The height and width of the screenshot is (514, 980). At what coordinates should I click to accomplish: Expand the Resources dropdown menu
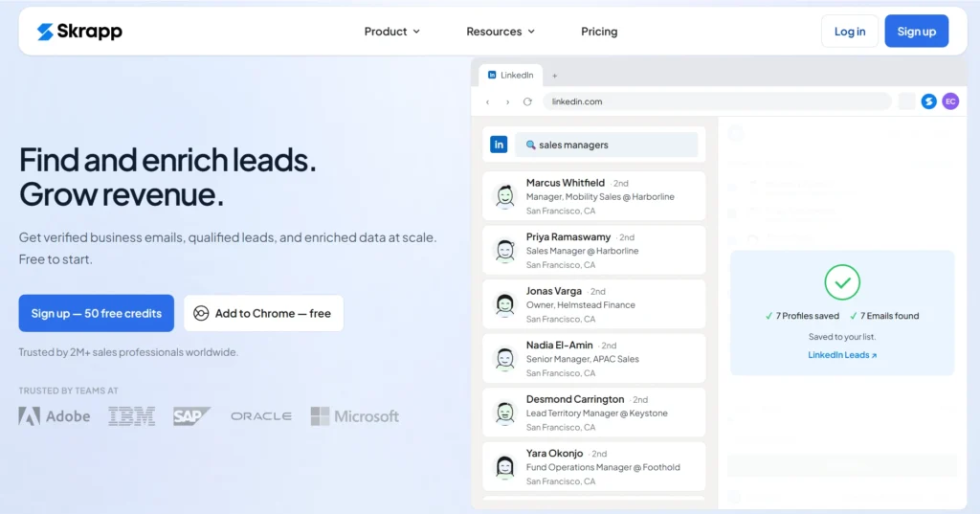[501, 32]
